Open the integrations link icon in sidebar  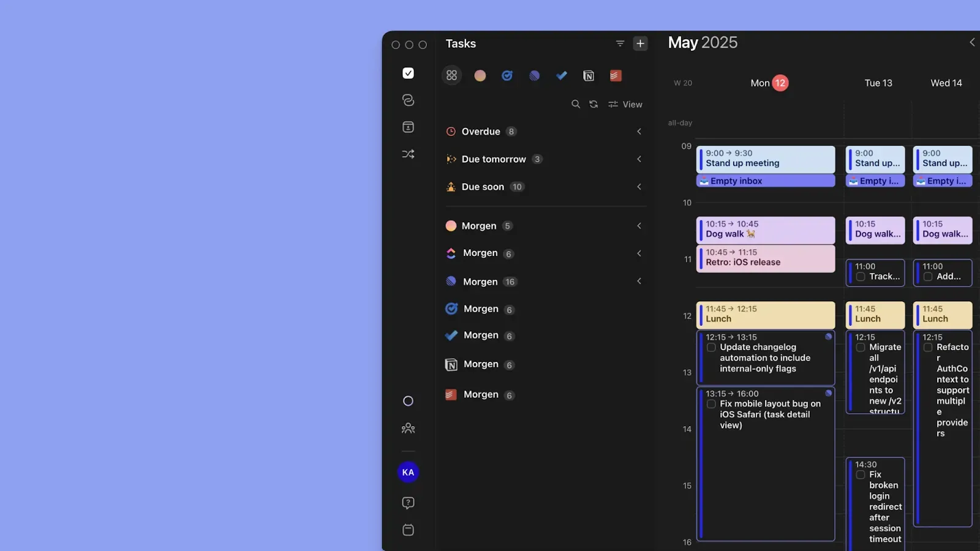pos(408,100)
